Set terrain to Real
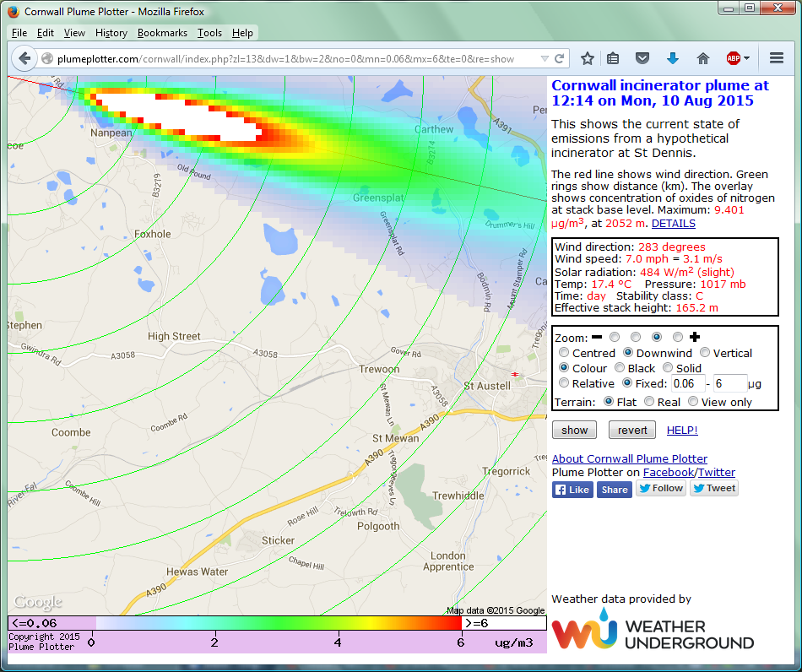The width and height of the screenshot is (802, 672). click(x=649, y=402)
